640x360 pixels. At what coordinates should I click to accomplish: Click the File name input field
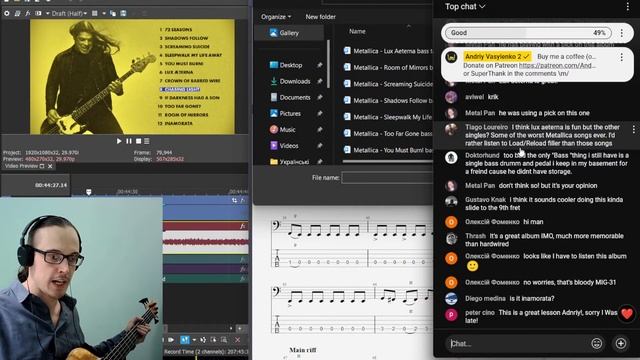(387, 178)
